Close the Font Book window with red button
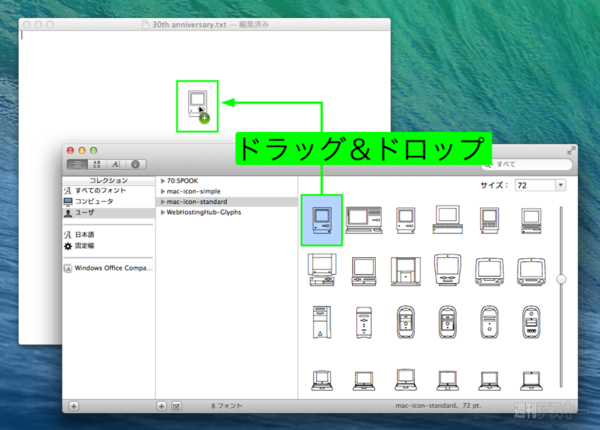 (x=70, y=150)
